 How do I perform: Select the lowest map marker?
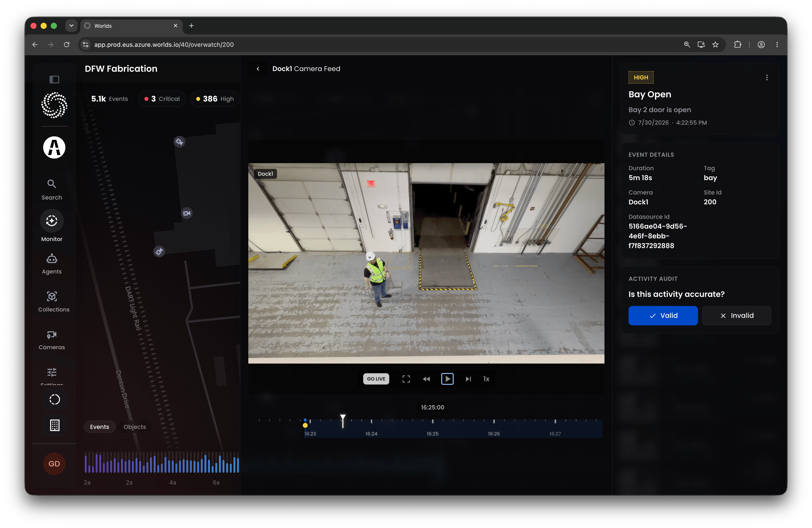point(159,252)
